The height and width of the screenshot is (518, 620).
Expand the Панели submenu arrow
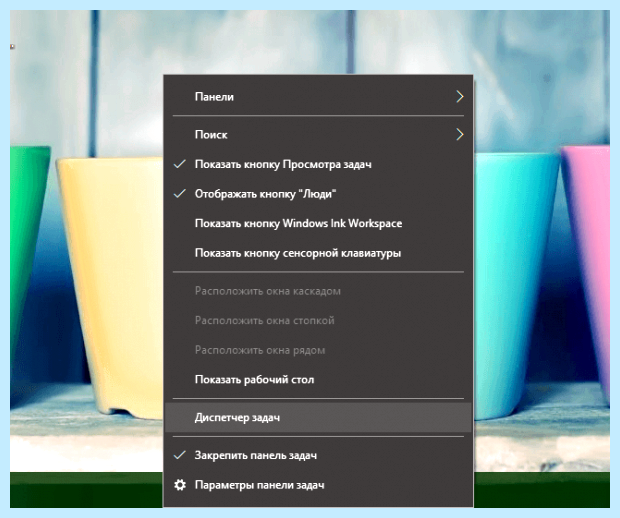459,97
